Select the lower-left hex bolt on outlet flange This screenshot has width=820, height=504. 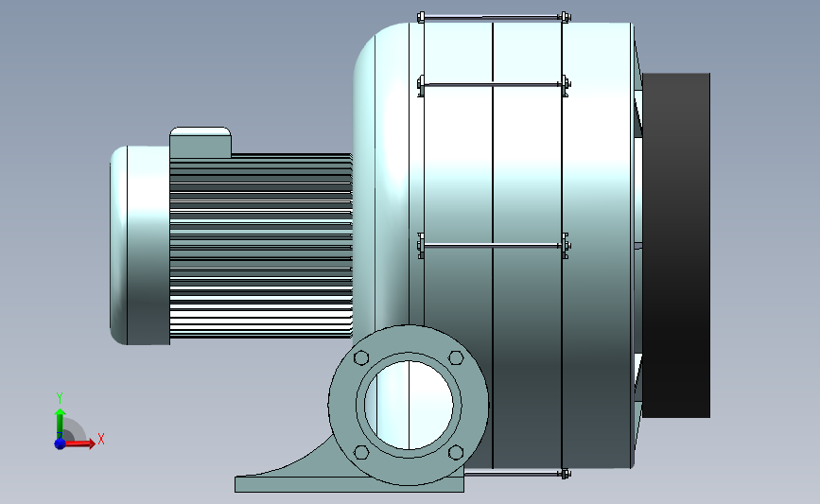(x=361, y=452)
